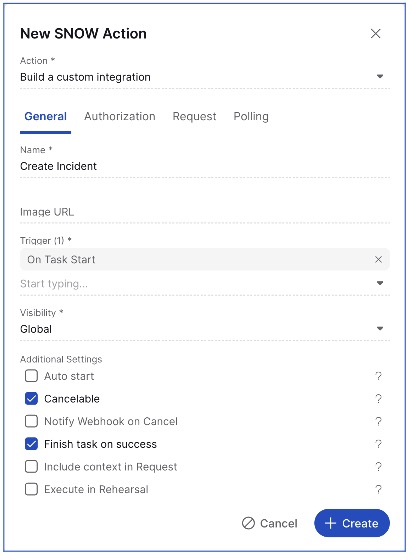View help for Execute in Rehearsal
Image resolution: width=412 pixels, height=560 pixels.
tap(378, 489)
